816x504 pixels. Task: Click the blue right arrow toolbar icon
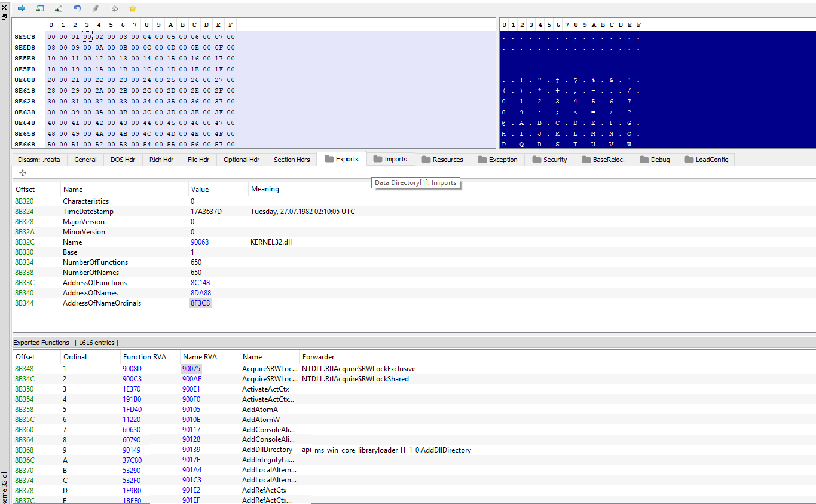coord(22,8)
